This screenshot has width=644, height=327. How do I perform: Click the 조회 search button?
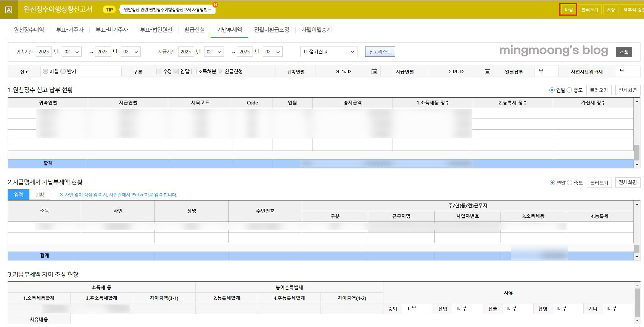(x=624, y=52)
